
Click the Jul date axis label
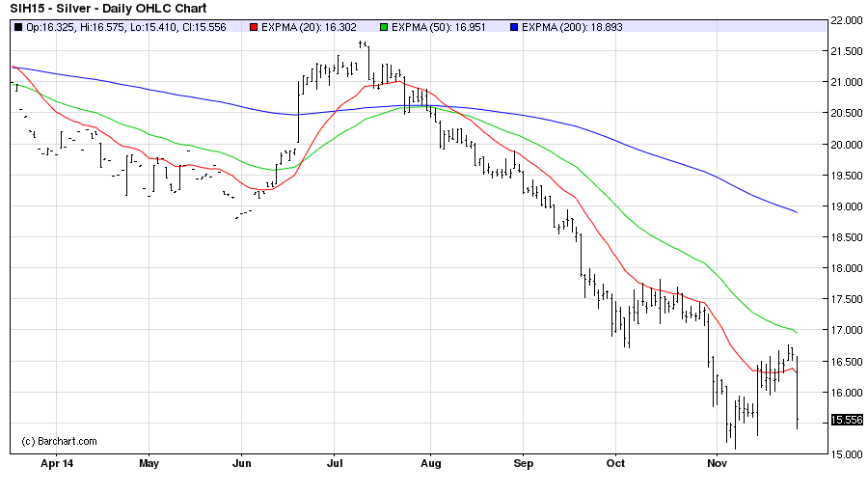click(335, 464)
